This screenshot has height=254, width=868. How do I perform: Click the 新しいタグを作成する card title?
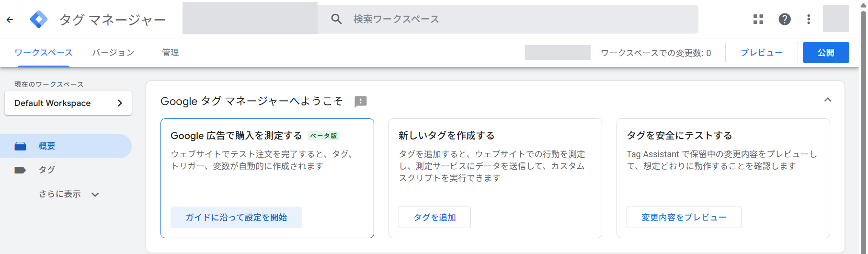coord(446,136)
